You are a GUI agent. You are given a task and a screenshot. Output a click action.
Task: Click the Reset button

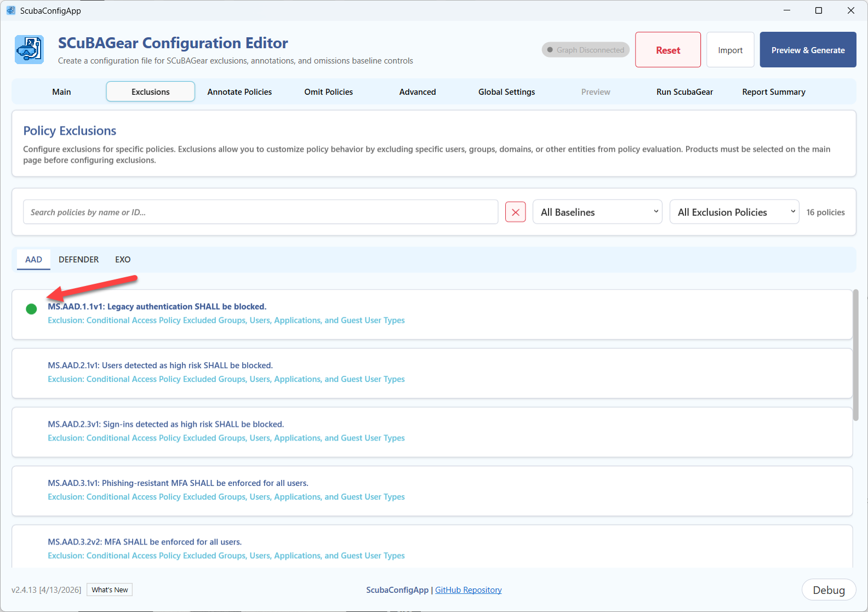668,50
